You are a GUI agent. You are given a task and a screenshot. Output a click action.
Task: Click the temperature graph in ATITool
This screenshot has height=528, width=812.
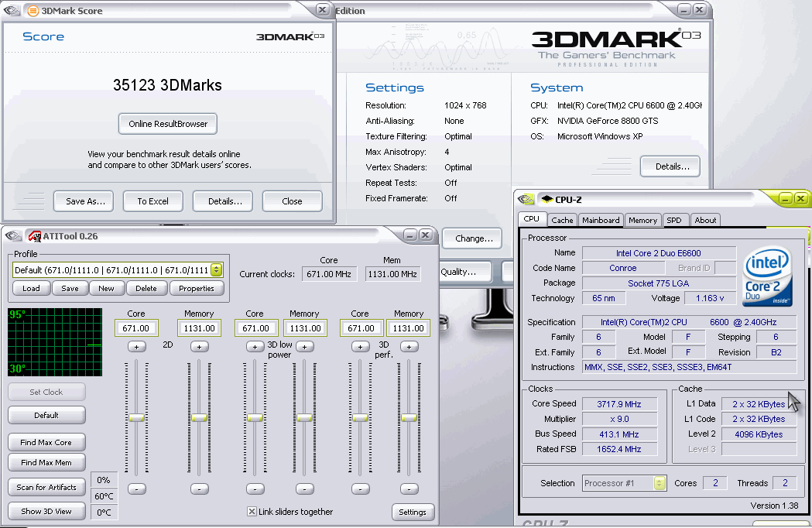click(x=55, y=342)
